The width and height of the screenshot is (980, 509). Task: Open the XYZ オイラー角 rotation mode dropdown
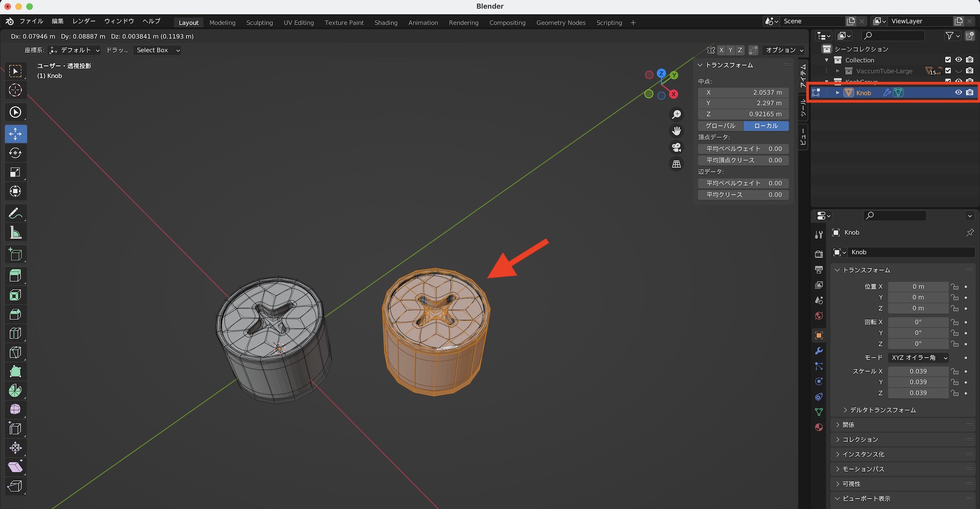click(x=919, y=358)
